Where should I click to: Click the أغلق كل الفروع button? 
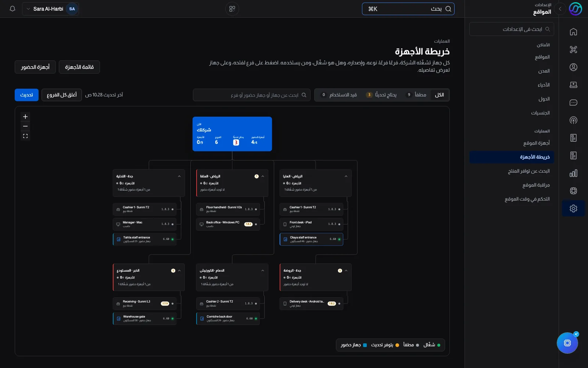tap(61, 95)
